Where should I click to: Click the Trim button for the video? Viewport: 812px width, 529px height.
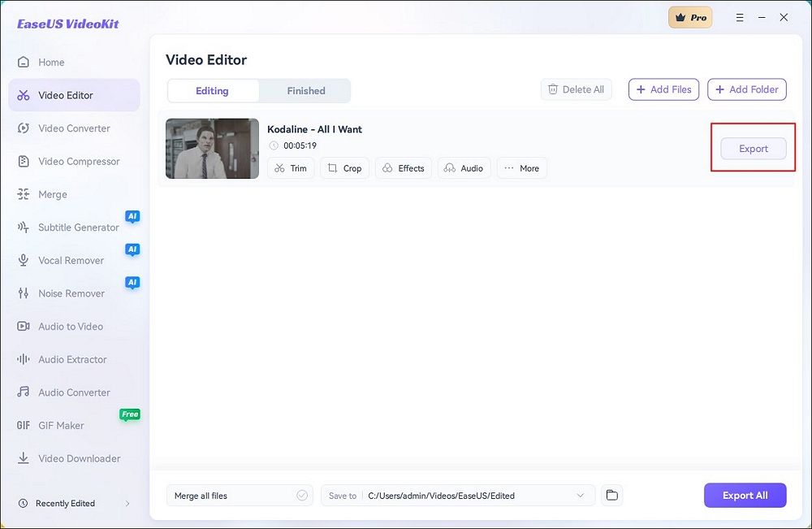(x=291, y=168)
